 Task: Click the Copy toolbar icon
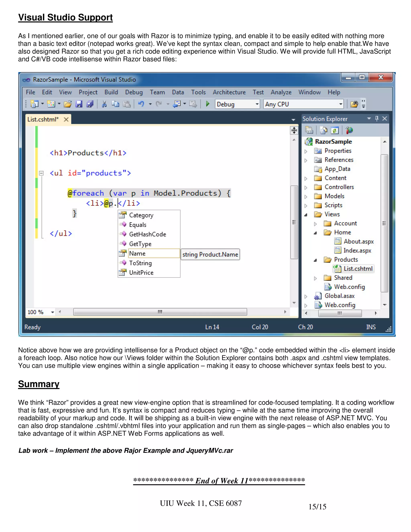click(x=115, y=104)
